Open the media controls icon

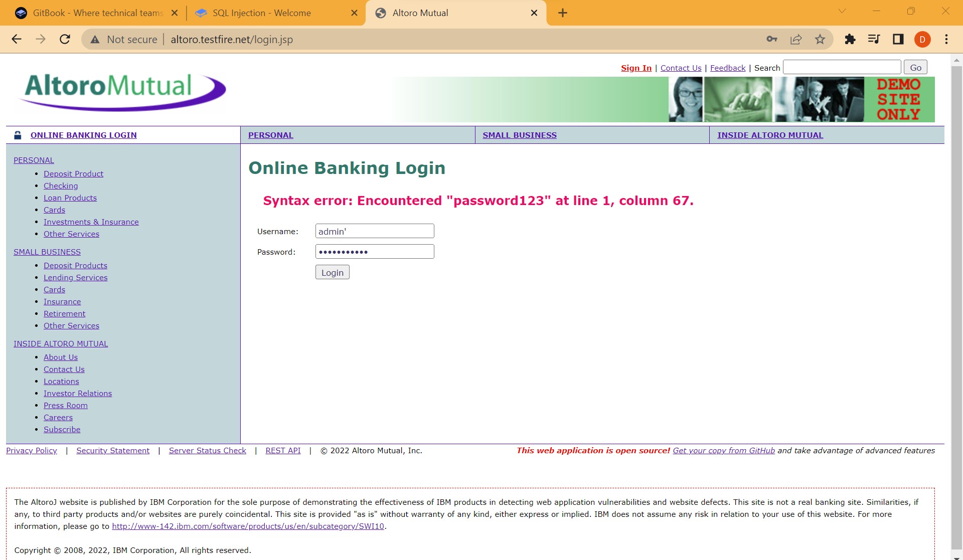point(874,39)
